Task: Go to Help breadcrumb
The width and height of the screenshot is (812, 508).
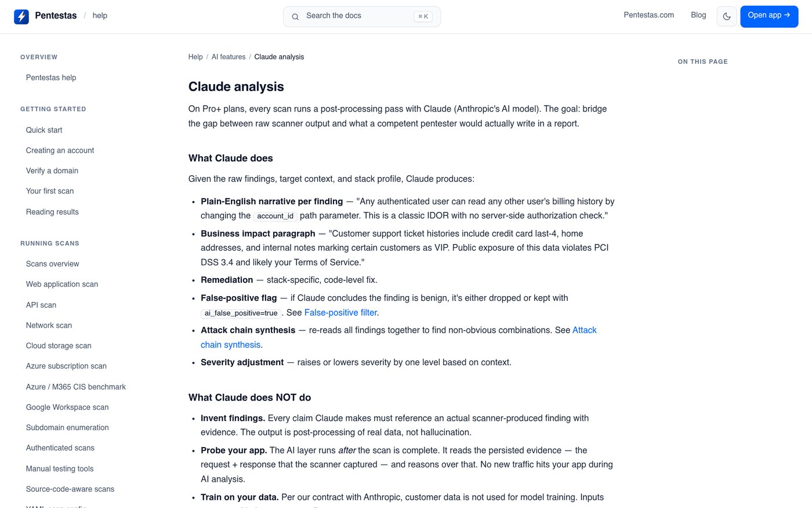Action: (195, 57)
